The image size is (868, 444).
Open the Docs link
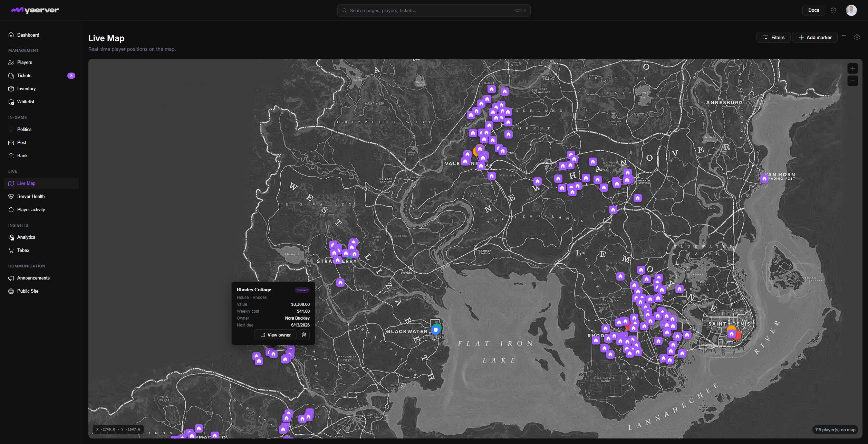pos(813,10)
